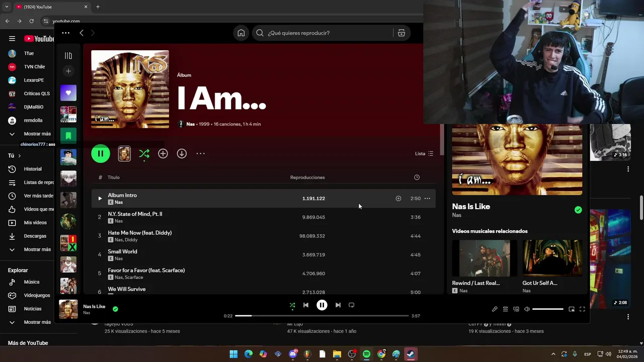This screenshot has height=362, width=644.
Task: Create a new playlist with plus icon
Action: click(68, 71)
